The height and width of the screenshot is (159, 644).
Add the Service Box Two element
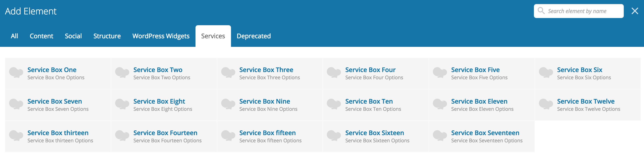click(x=158, y=70)
